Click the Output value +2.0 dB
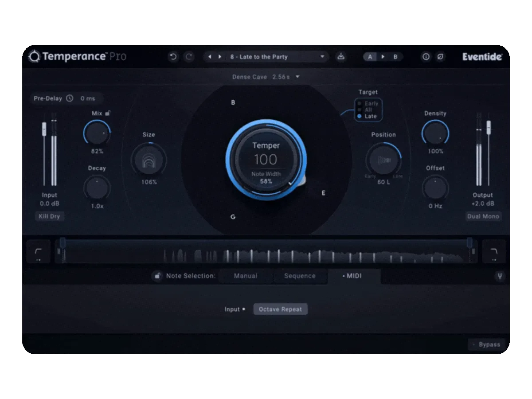This screenshot has width=532, height=399. point(483,203)
